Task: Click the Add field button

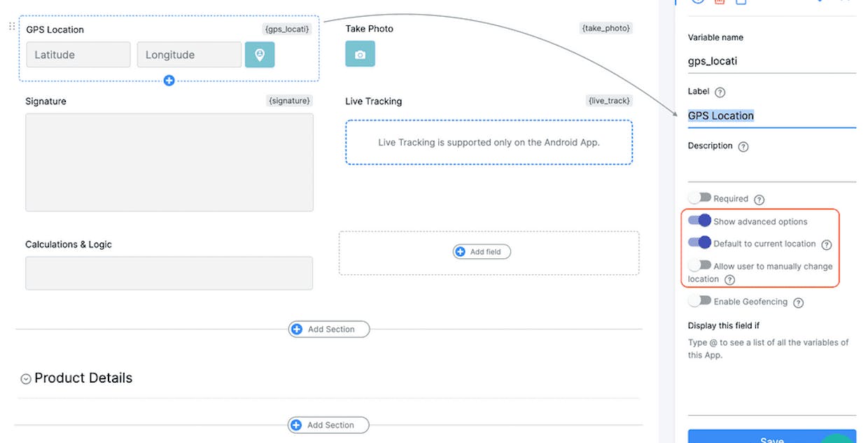Action: point(482,251)
